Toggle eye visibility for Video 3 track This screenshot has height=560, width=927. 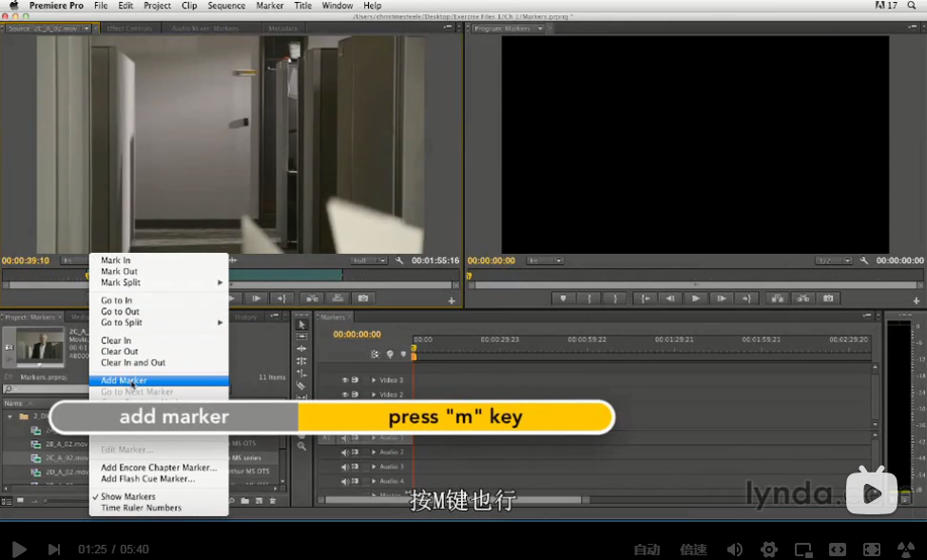345,380
